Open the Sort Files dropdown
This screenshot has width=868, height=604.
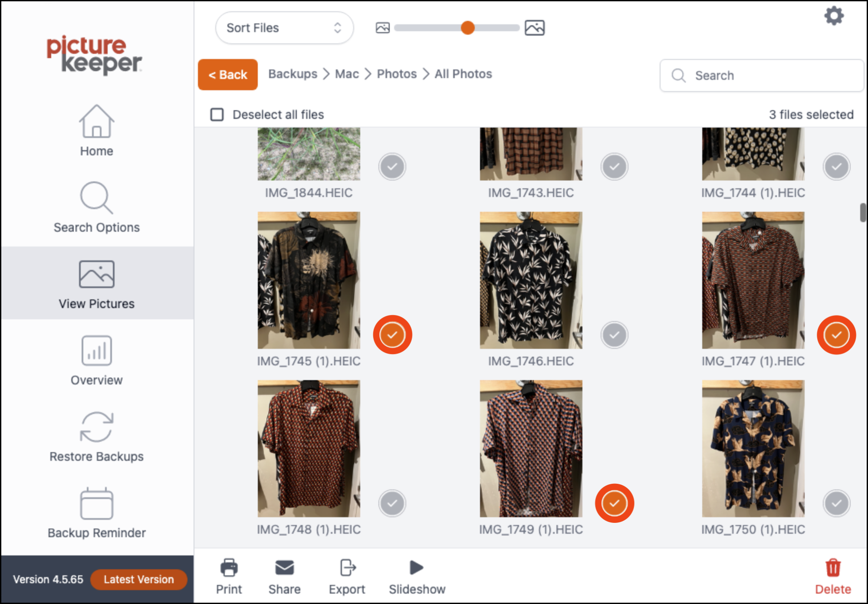(x=284, y=28)
